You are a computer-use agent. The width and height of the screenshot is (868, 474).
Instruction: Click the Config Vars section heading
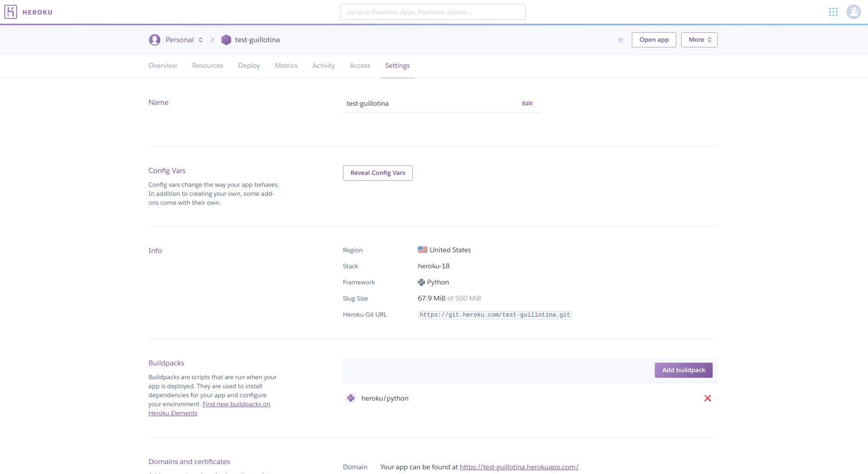point(167,171)
